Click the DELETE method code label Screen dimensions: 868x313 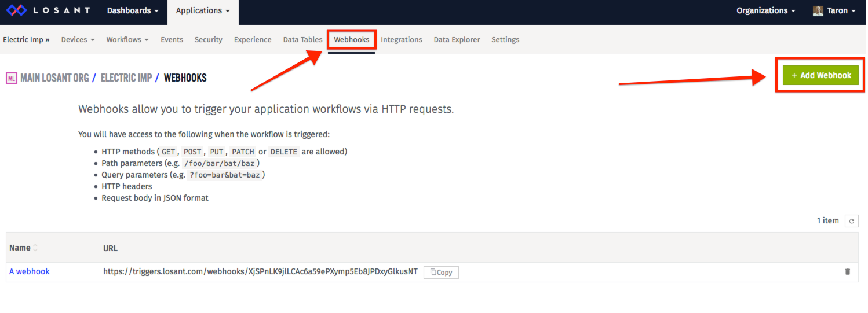pyautogui.click(x=283, y=152)
